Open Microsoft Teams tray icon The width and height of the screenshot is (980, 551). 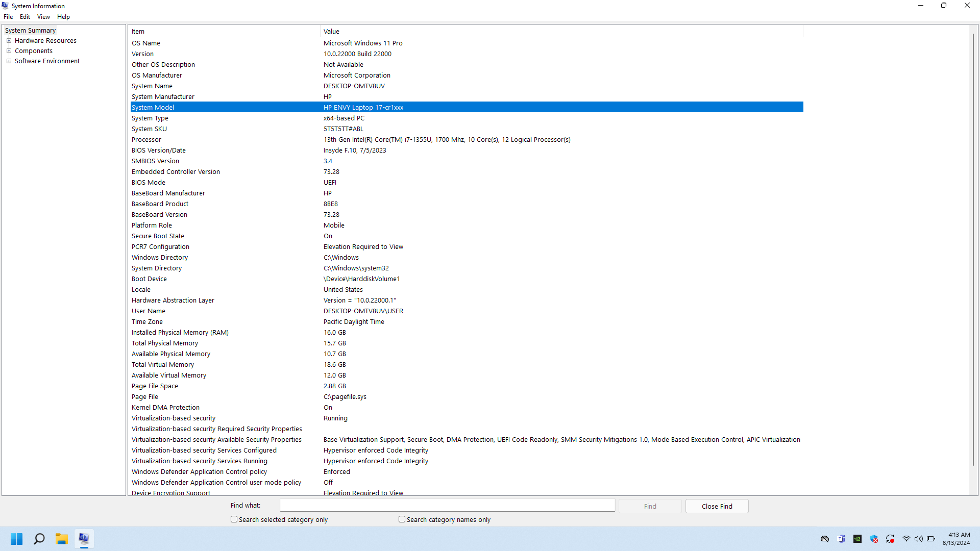pyautogui.click(x=842, y=539)
